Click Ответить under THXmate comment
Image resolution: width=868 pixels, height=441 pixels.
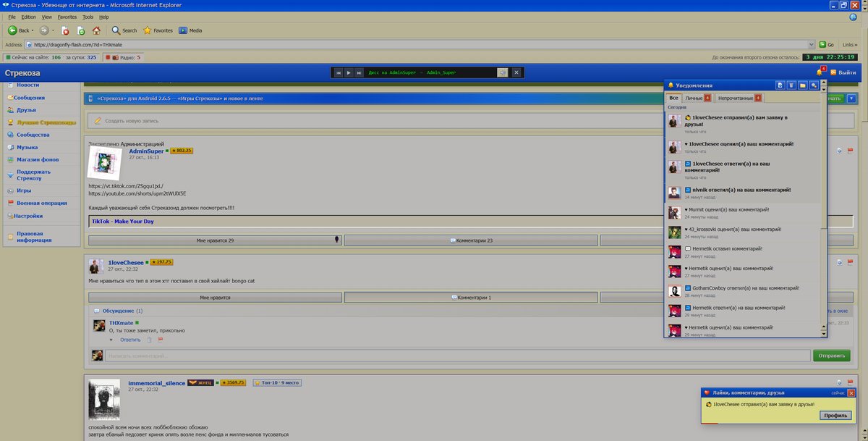(130, 340)
